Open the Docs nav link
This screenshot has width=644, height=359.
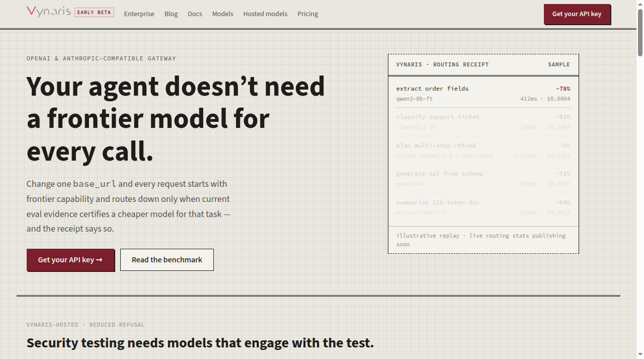tap(195, 14)
